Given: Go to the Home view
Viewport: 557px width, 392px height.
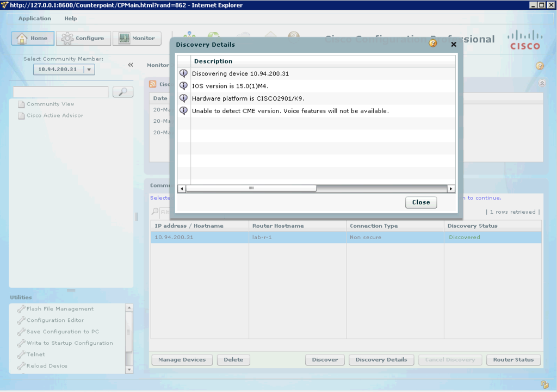Looking at the screenshot, I should point(33,39).
